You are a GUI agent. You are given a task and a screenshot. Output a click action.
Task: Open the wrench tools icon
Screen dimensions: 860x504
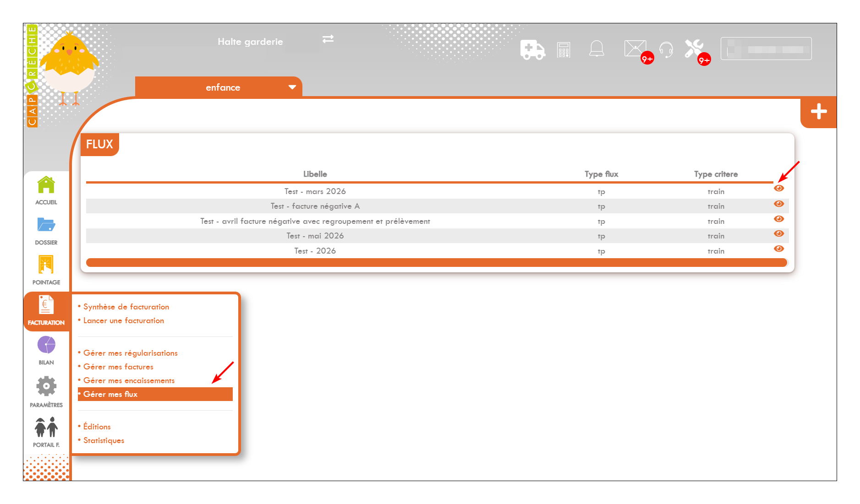click(x=694, y=49)
